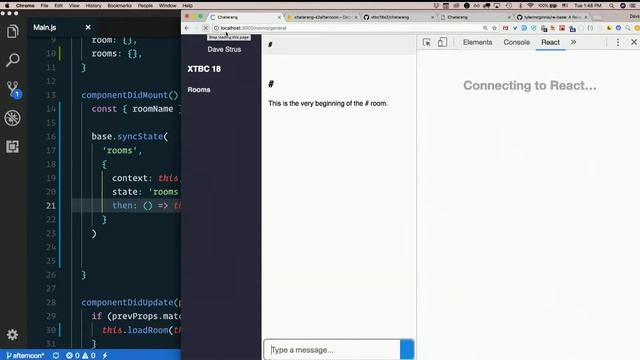Click the blue send message button
This screenshot has width=640, height=360.
[407, 350]
